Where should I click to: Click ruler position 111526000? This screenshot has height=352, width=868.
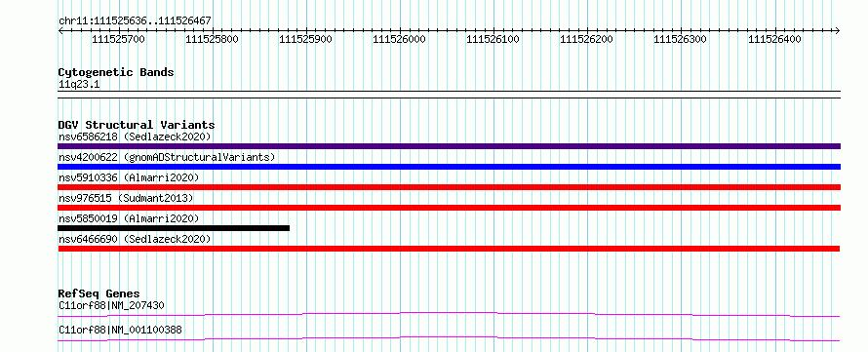click(400, 39)
